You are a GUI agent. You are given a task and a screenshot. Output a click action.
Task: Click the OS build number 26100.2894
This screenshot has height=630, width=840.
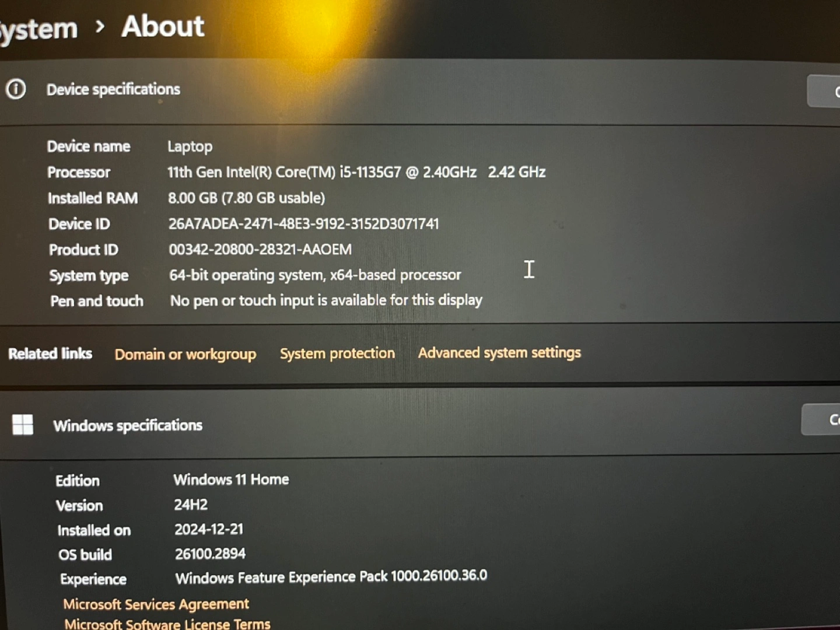tap(210, 554)
